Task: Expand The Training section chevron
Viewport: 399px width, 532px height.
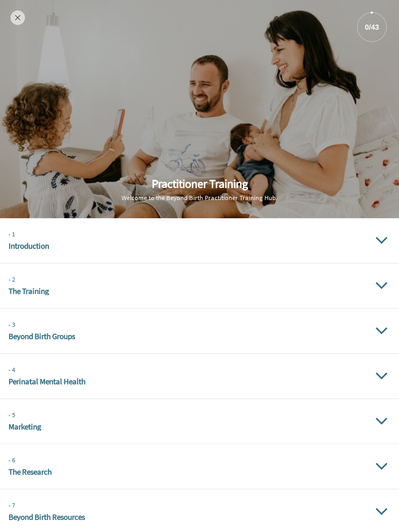Action: [x=381, y=285]
